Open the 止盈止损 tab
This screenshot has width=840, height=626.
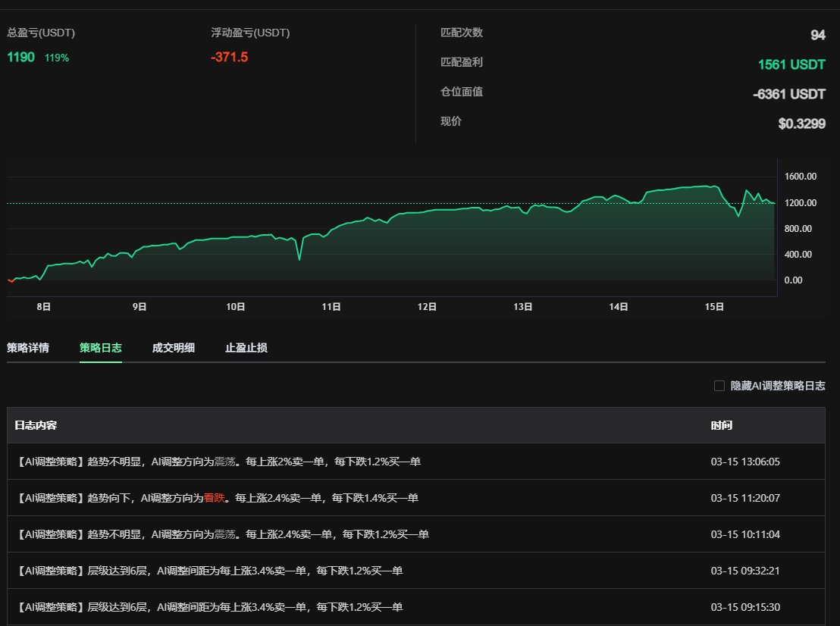(246, 348)
